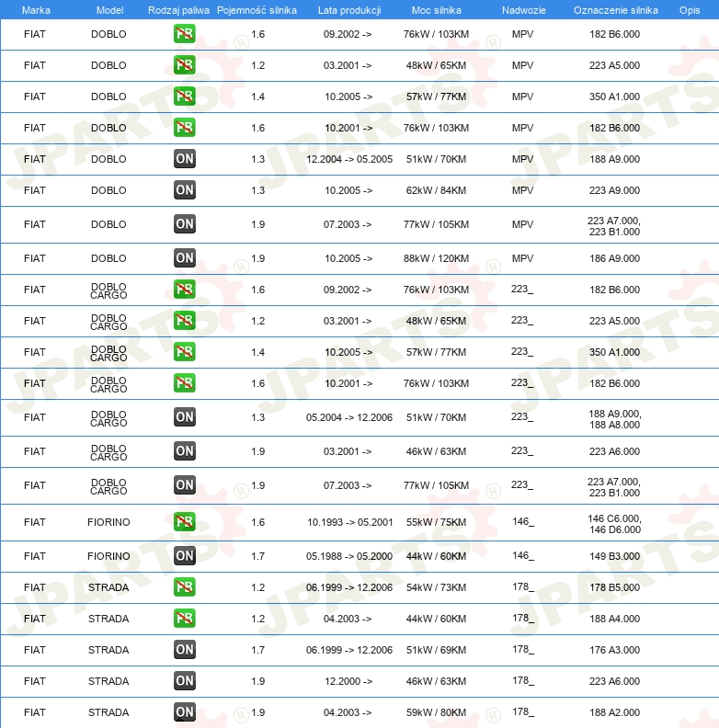Click ON icon in DOBLO CARGO 77kW row
Image resolution: width=719 pixels, height=728 pixels.
click(185, 485)
